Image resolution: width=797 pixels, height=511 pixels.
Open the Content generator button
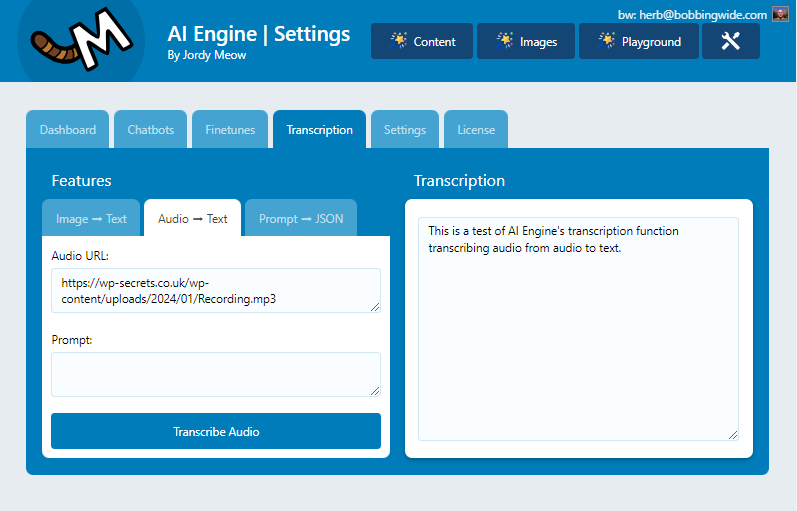tap(422, 41)
